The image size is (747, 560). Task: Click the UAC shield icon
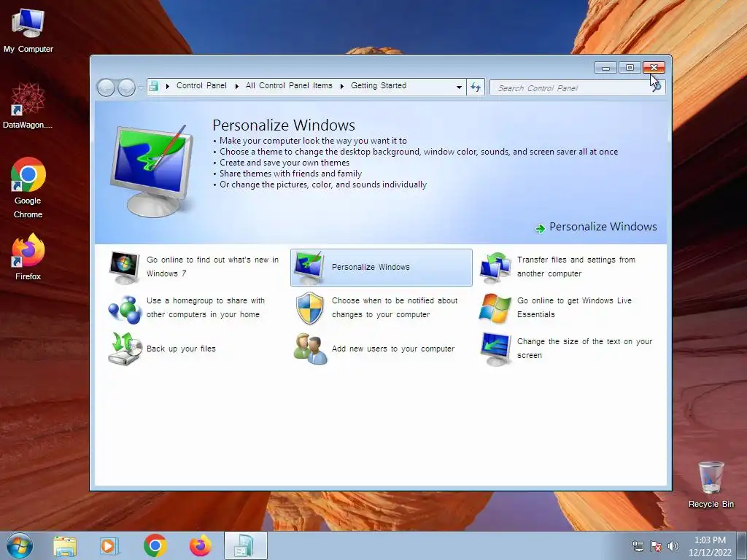(309, 308)
